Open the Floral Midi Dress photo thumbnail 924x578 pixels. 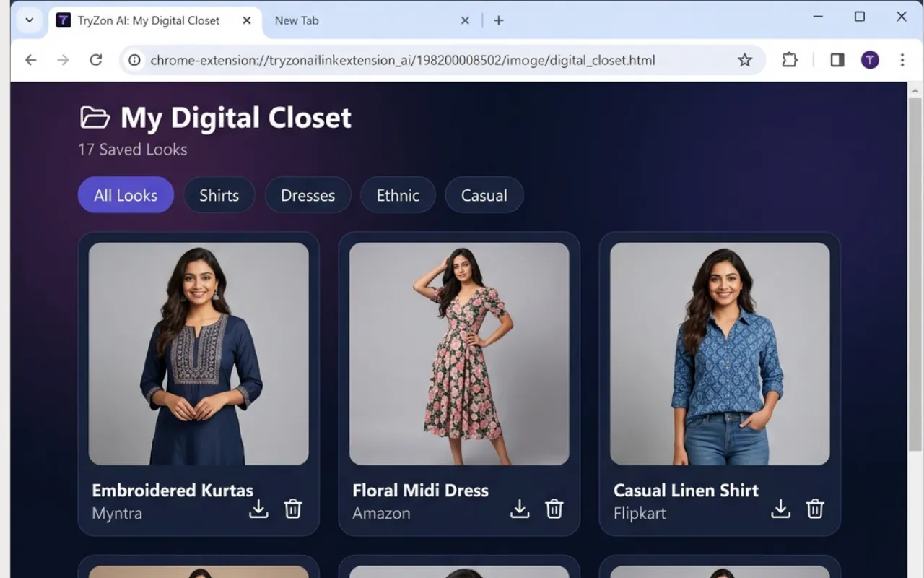[459, 354]
